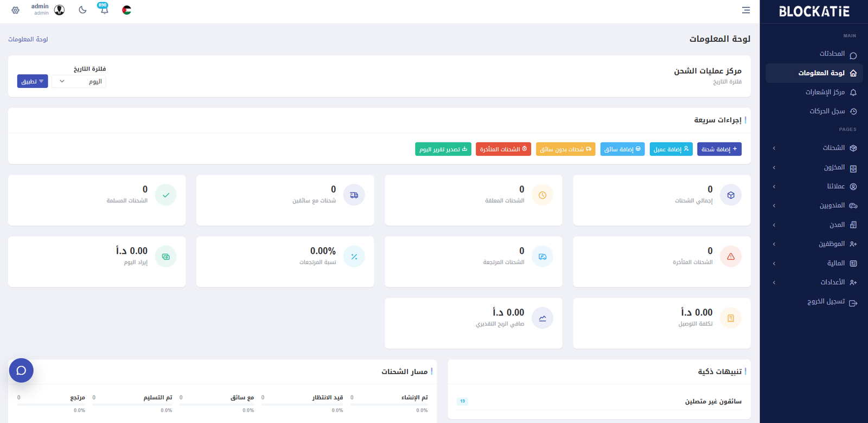Viewport: 868px width, 423px height.
Task: Click the money icon of إيراد اليوم card
Action: [x=165, y=257]
